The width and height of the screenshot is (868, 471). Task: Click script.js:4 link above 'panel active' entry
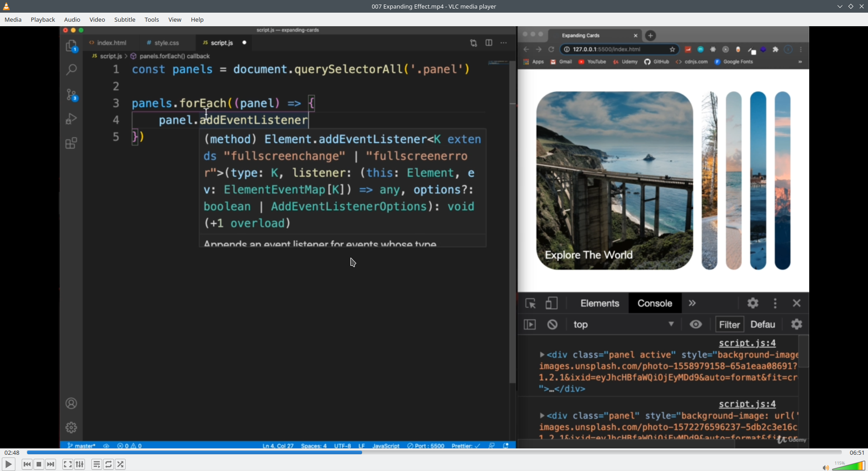pyautogui.click(x=747, y=343)
